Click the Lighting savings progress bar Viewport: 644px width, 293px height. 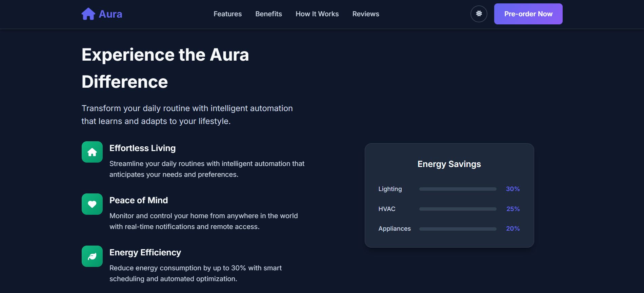point(458,189)
